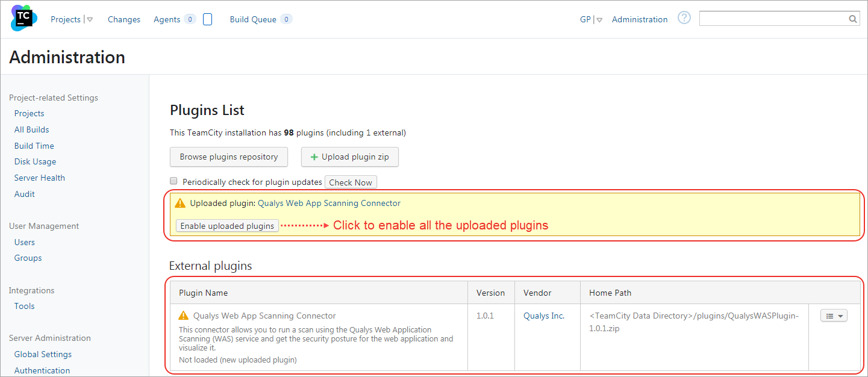Select Projects in the sidebar

click(30, 113)
